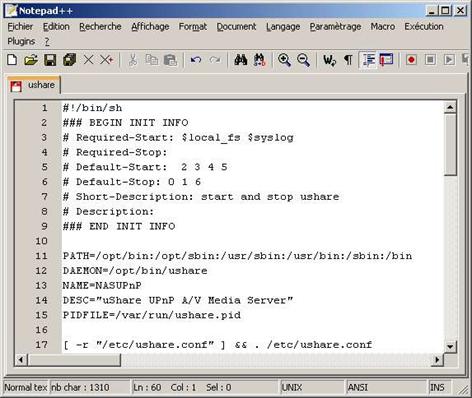Click the Play macro icon
Viewport: 472px width, 398px height.
[x=449, y=60]
